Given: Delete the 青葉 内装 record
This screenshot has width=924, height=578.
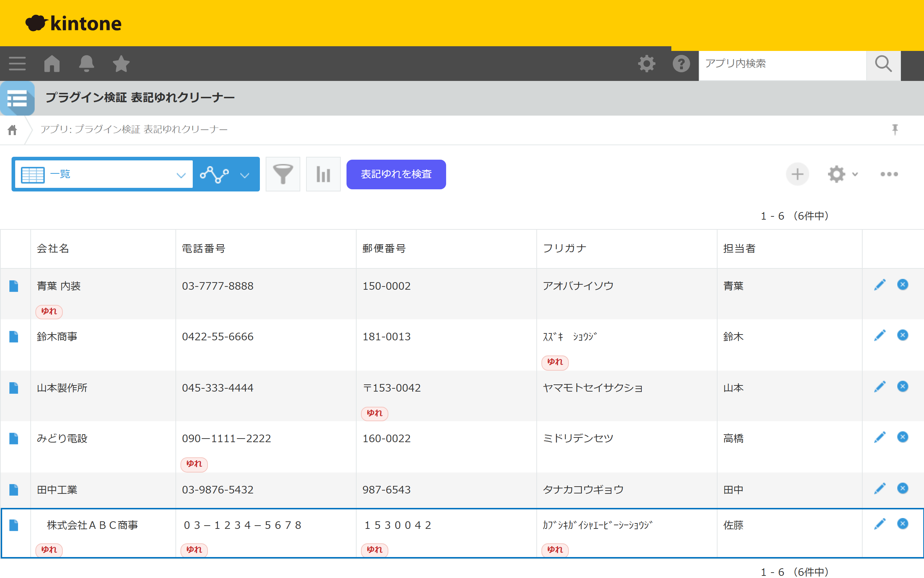Looking at the screenshot, I should click(903, 284).
